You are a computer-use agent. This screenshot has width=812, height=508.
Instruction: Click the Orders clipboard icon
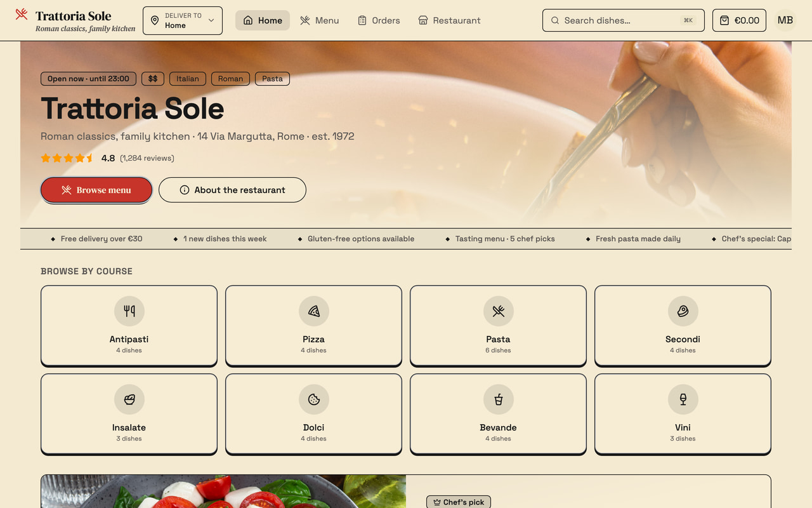[362, 20]
